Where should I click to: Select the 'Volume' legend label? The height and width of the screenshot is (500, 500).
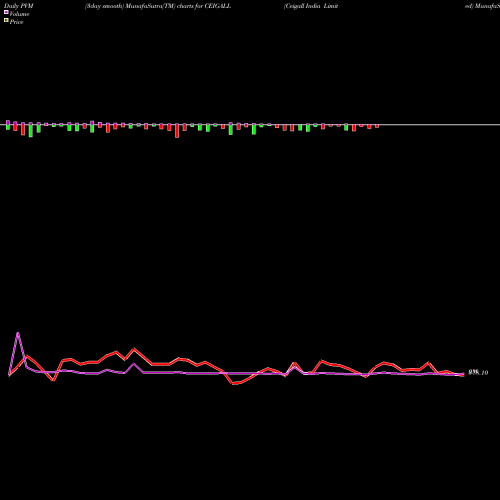(x=19, y=14)
